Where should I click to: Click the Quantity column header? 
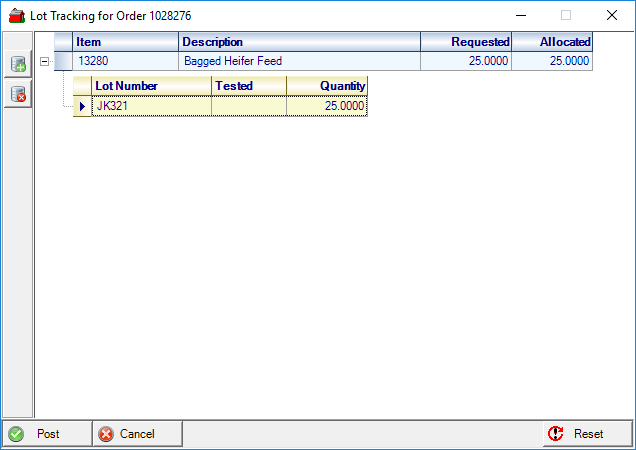click(x=327, y=86)
